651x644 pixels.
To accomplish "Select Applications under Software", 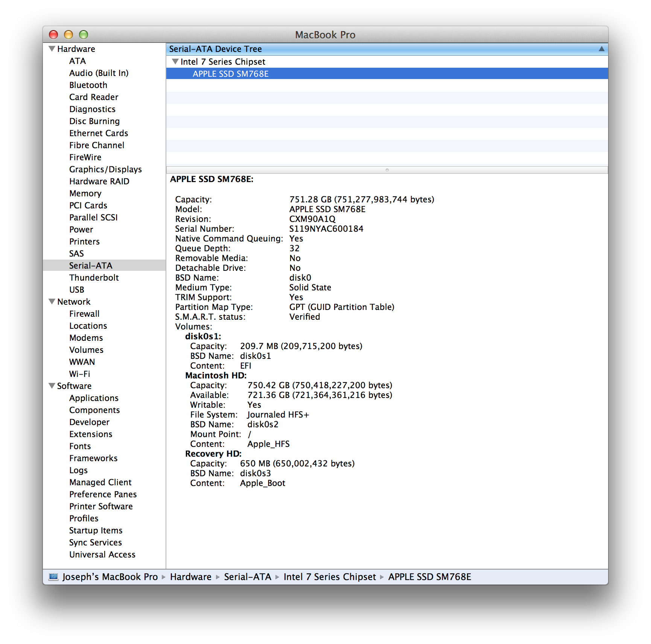I will coord(94,398).
